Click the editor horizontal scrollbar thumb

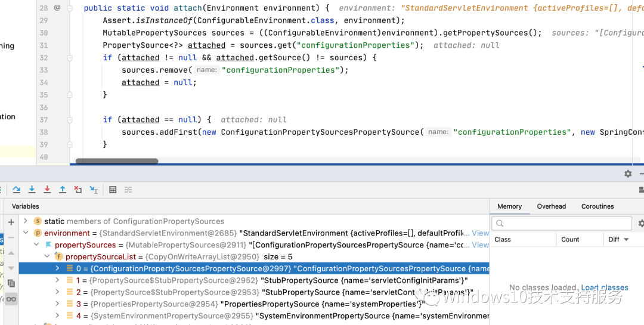[x=117, y=161]
